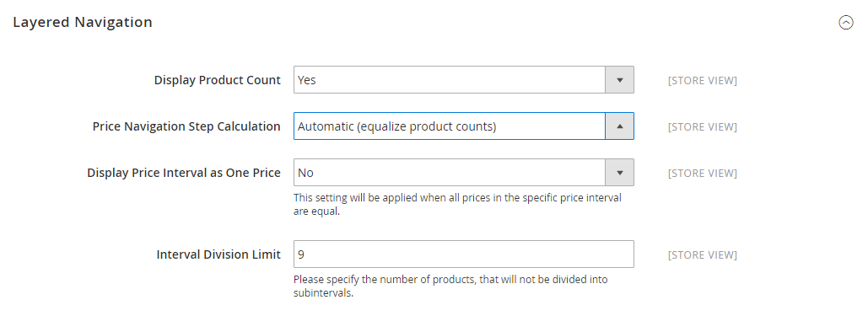Click the Price Navigation Step Calculation label
This screenshot has height=316, width=868.
pyautogui.click(x=186, y=126)
